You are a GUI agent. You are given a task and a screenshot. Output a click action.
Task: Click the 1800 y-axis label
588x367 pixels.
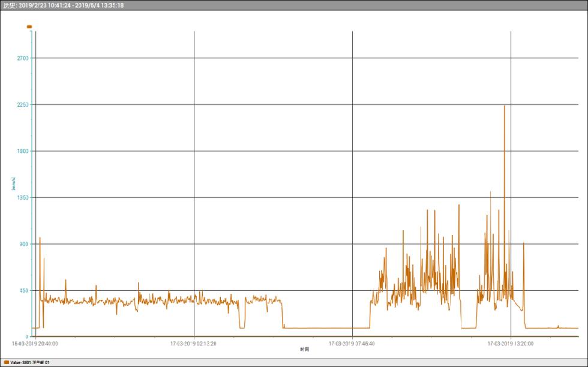tap(22, 151)
